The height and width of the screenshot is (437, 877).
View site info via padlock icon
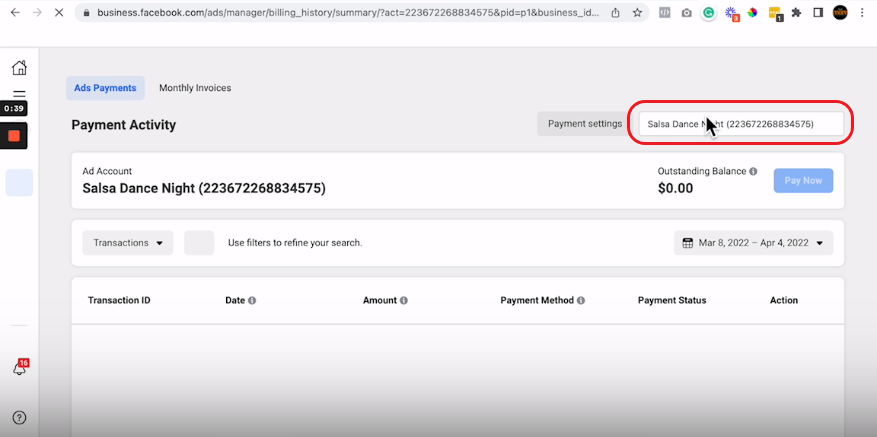(x=86, y=12)
